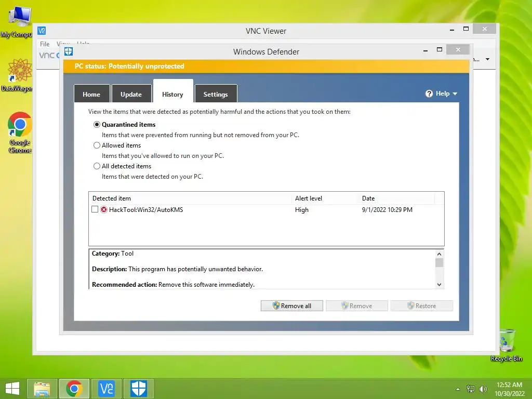The image size is (532, 399).
Task: Expand the Help dropdown arrow
Action: pyautogui.click(x=455, y=94)
